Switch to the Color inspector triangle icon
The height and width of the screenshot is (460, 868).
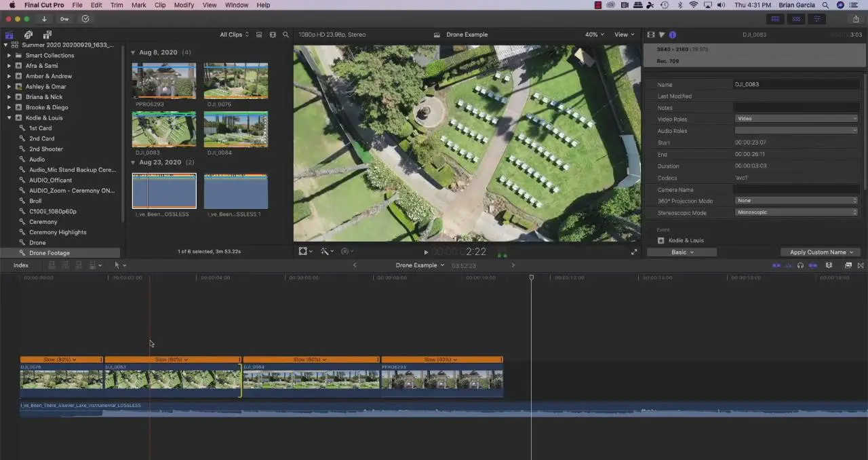[x=662, y=35]
